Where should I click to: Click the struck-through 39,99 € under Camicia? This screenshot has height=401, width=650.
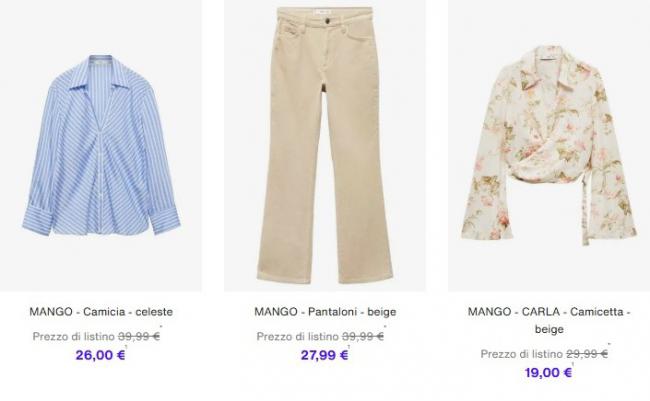[139, 336]
